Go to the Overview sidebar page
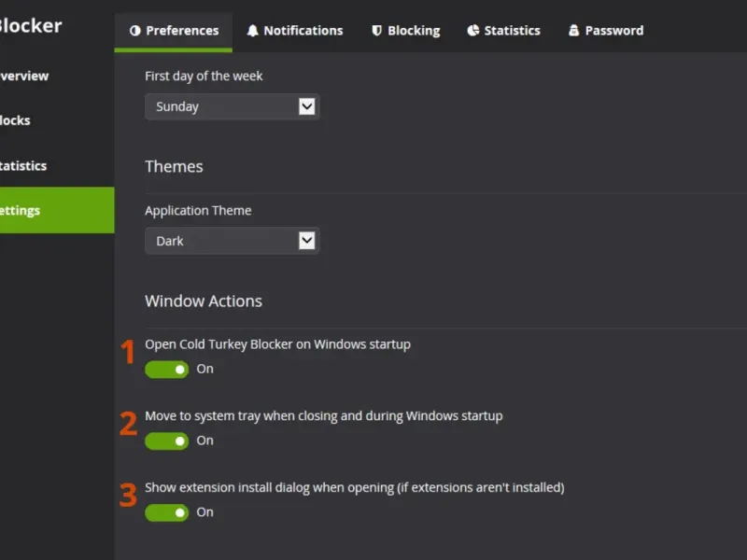747x560 pixels. [24, 76]
